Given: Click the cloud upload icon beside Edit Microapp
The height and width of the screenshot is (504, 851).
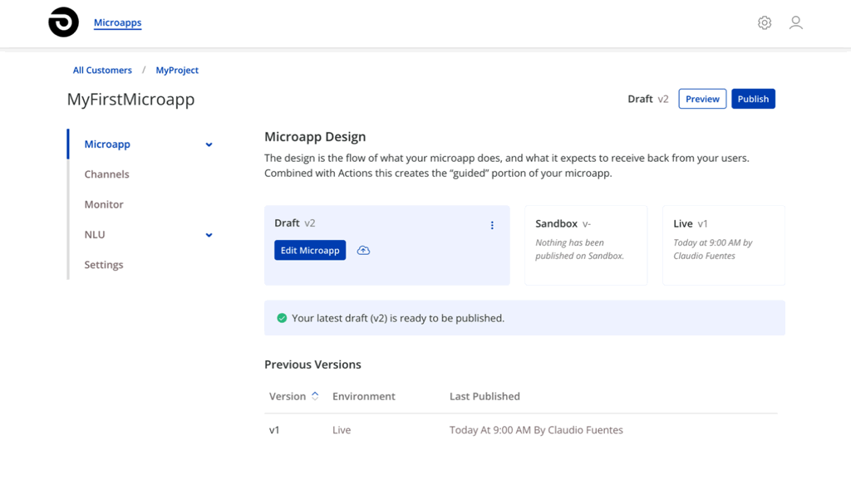Looking at the screenshot, I should [363, 251].
